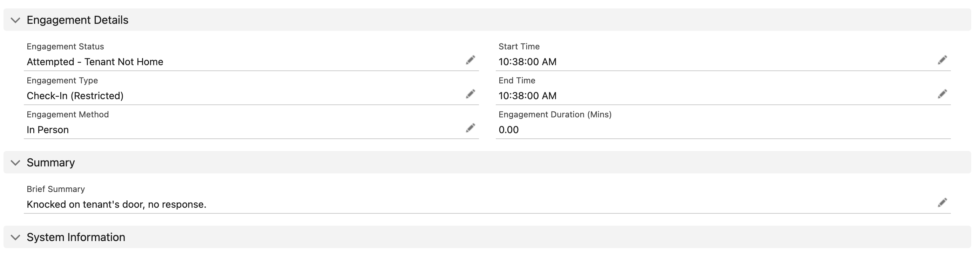Click the Summary section header title
Image resolution: width=980 pixels, height=254 pixels.
point(50,162)
